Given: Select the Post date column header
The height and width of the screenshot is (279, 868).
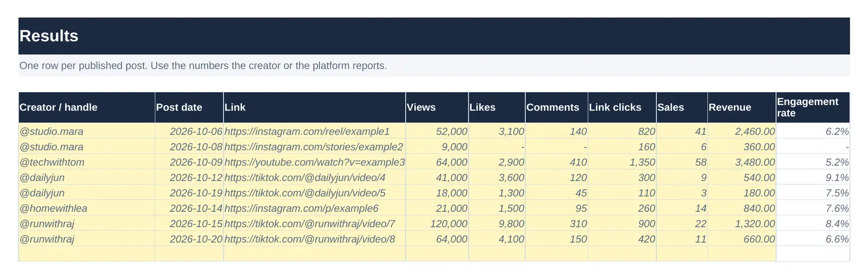Looking at the screenshot, I should [x=189, y=107].
